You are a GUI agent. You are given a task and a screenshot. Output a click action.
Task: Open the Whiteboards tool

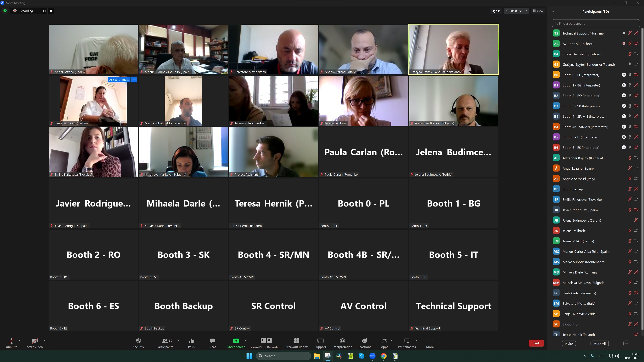tap(407, 341)
